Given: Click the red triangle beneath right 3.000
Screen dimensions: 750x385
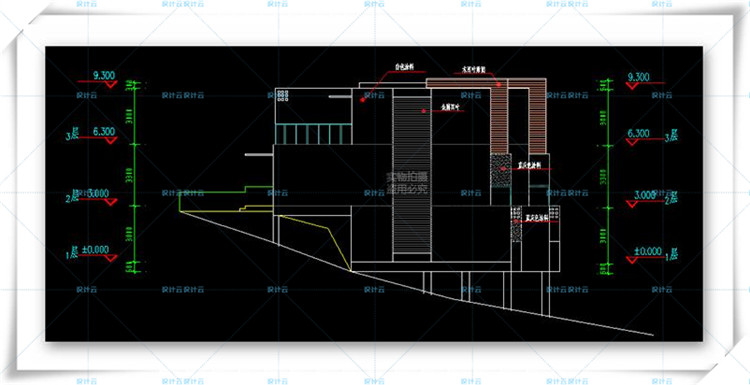Looking at the screenshot, I should [x=632, y=204].
